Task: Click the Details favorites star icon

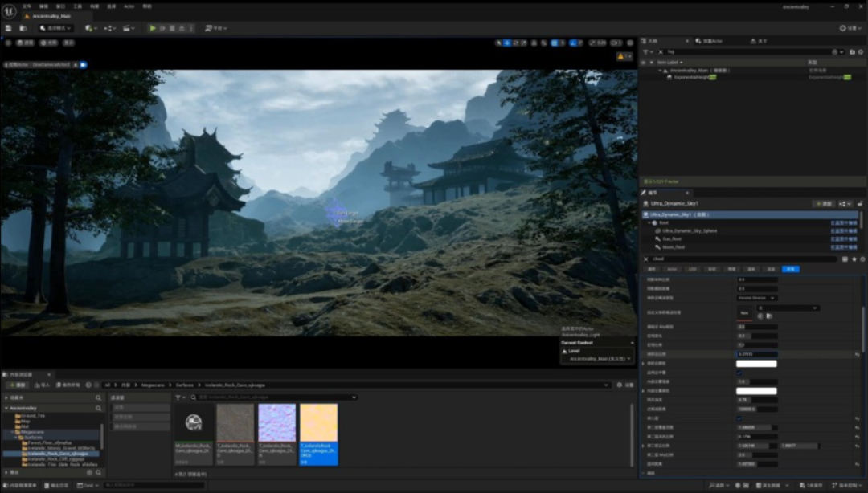Action: point(854,259)
